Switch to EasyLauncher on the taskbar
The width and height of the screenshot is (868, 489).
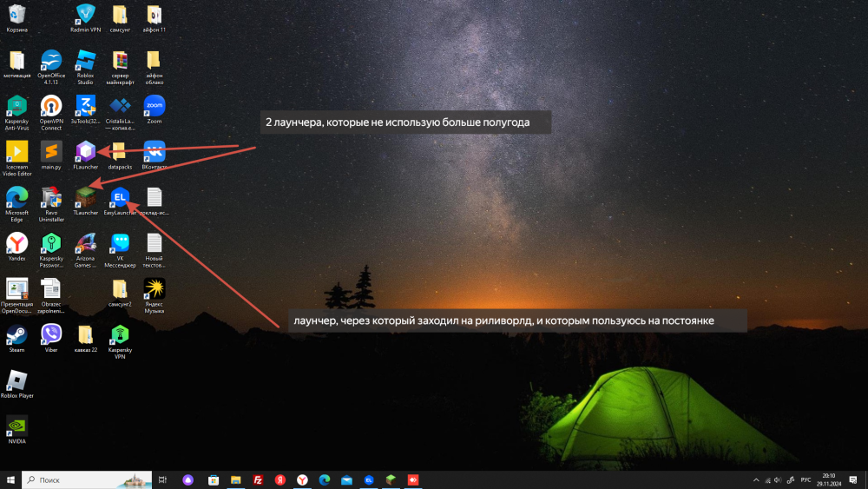click(369, 479)
